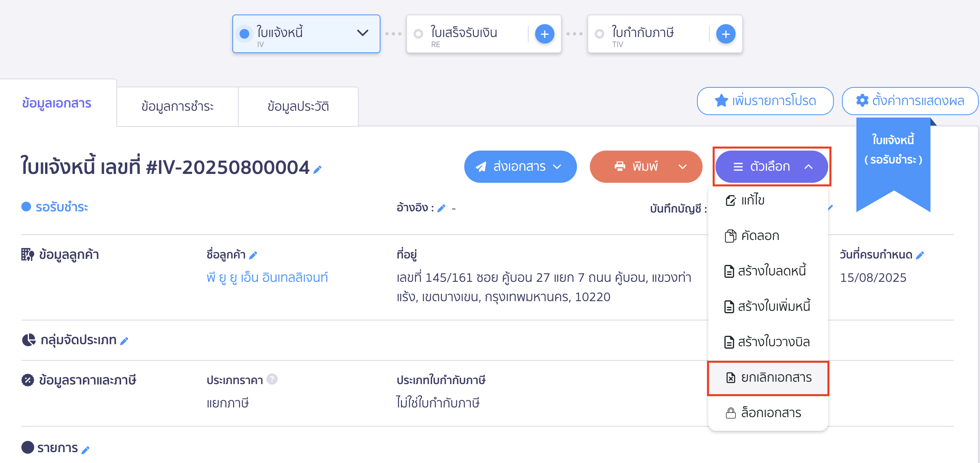
Task: Switch to ข้อมูลการชำระ tab
Action: click(178, 107)
